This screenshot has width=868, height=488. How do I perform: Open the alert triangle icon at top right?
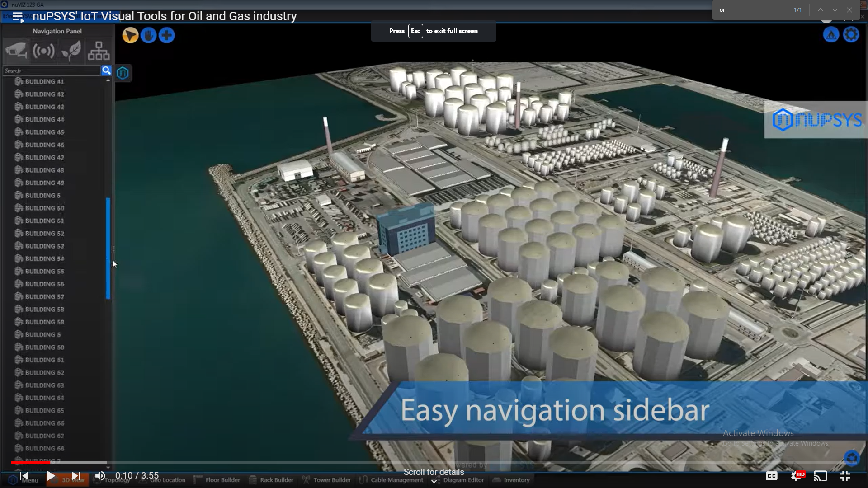pos(831,35)
